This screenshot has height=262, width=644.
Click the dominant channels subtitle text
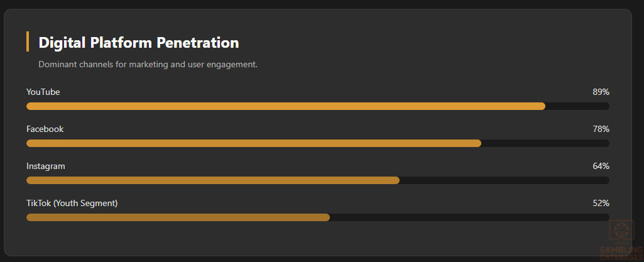click(x=148, y=65)
